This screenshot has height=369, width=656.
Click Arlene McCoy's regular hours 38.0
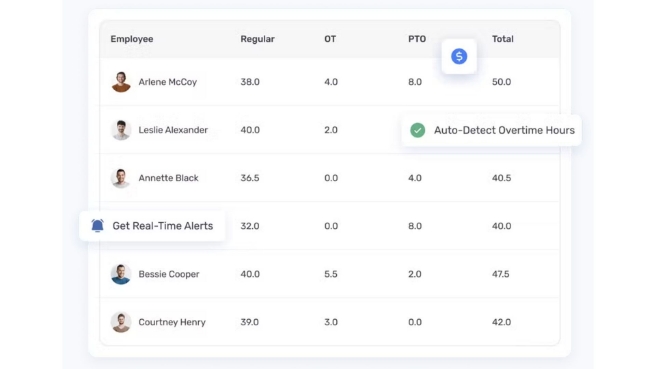pos(250,82)
